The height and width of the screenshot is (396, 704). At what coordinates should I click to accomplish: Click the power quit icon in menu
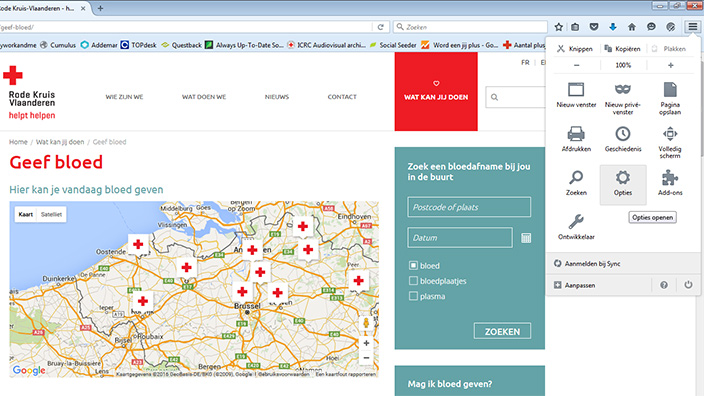pos(688,285)
